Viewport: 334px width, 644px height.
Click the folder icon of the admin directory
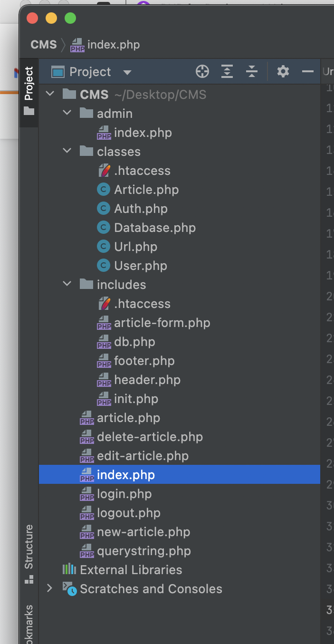click(x=86, y=113)
